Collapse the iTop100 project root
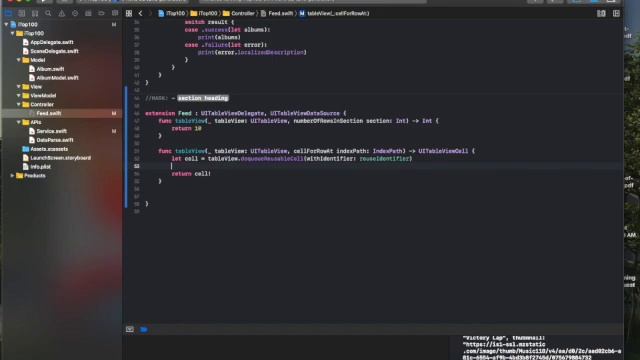Viewport: 640px width, 360px height. pyautogui.click(x=6, y=24)
